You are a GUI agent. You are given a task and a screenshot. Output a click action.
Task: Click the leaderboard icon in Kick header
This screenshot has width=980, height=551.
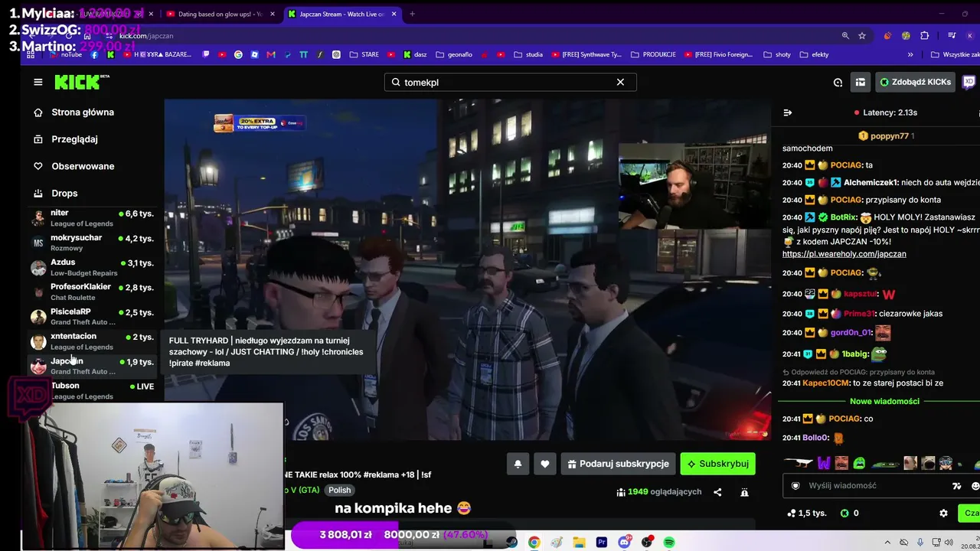861,82
